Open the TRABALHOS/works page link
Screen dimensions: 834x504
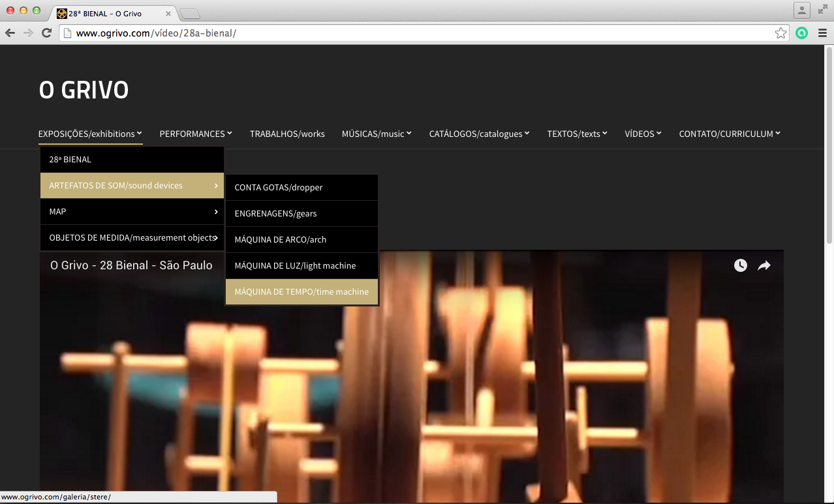287,134
